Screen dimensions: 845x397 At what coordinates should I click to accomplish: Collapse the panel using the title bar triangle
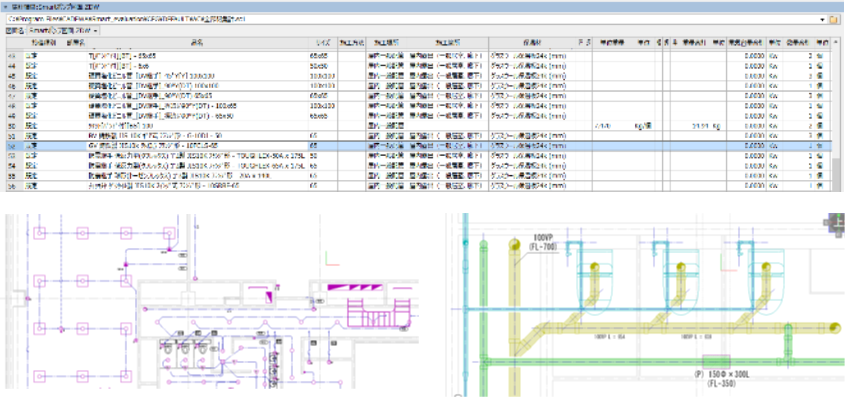pos(5,7)
